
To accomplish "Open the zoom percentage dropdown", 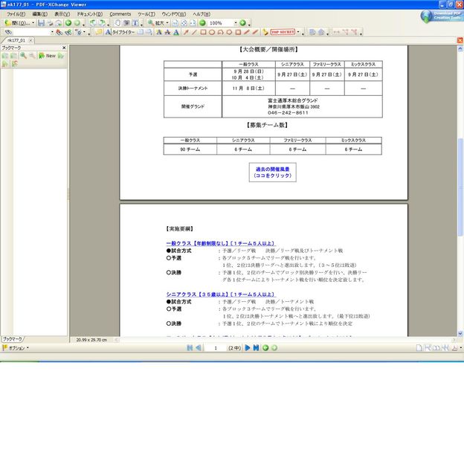I will tap(234, 23).
